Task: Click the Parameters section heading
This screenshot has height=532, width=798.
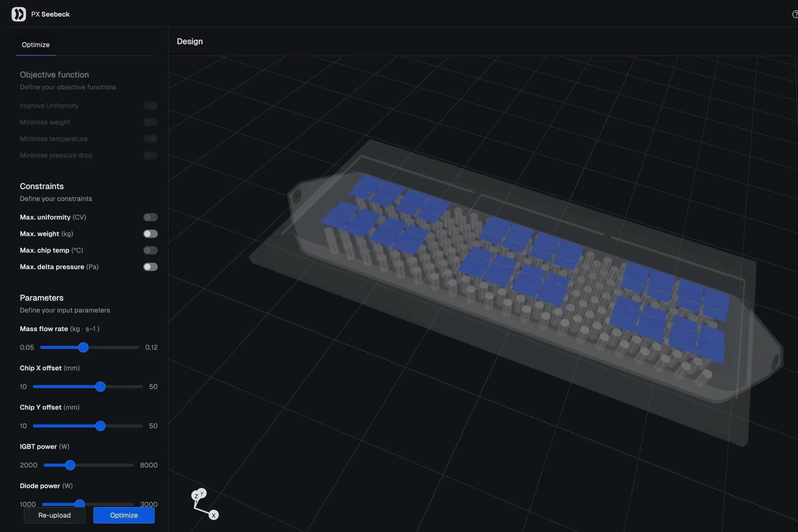Action: tap(42, 298)
